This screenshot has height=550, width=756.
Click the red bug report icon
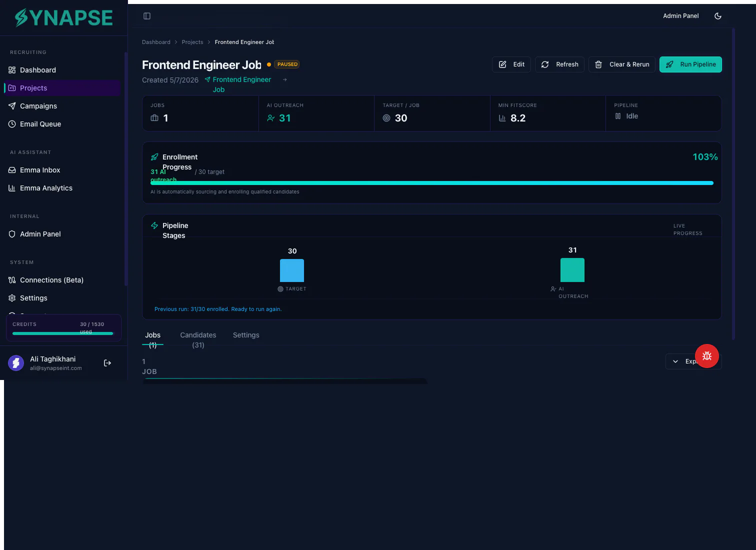pos(707,356)
